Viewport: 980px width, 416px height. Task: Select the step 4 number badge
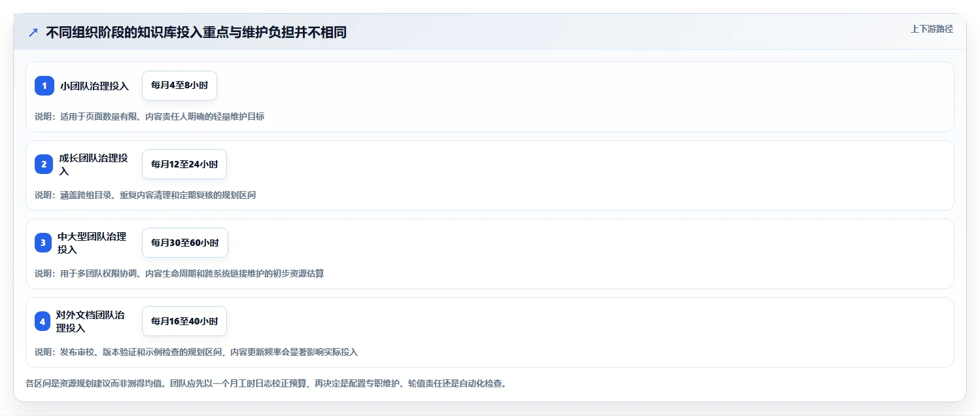click(43, 321)
